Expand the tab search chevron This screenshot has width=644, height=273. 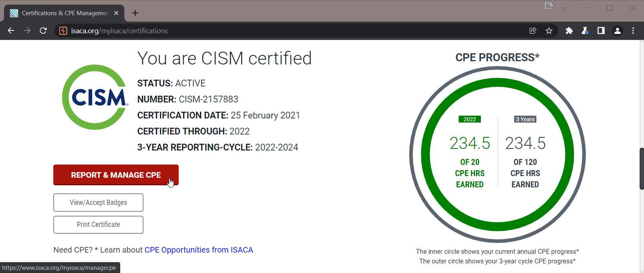564,8
